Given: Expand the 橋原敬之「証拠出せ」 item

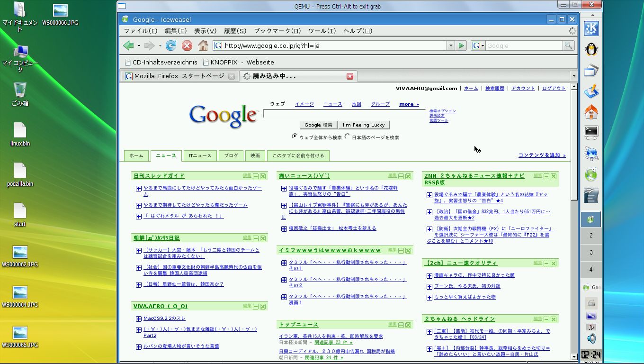Looking at the screenshot, I should click(x=284, y=229).
